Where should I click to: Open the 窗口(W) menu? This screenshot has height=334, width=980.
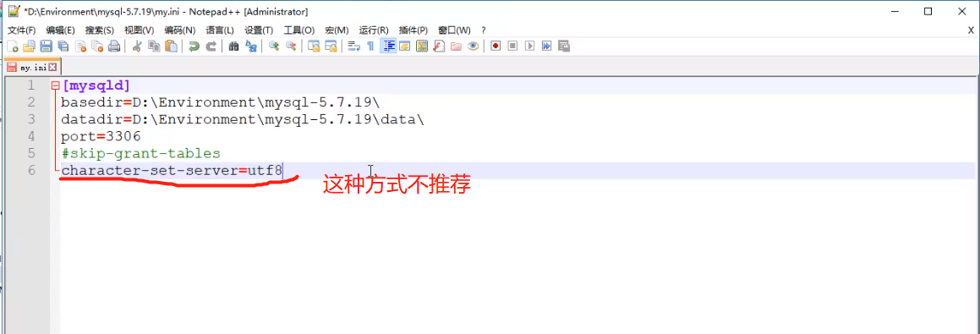coord(454,30)
